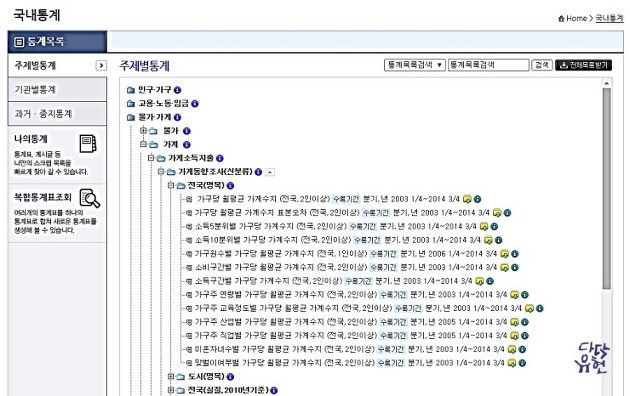
Task: Open 인구·가구 category
Action: pyautogui.click(x=155, y=90)
